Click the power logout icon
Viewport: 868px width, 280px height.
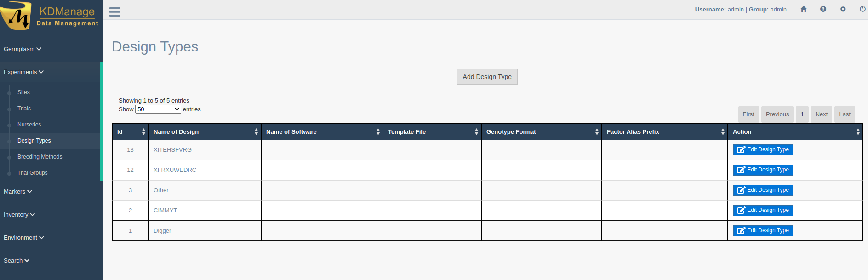click(862, 9)
